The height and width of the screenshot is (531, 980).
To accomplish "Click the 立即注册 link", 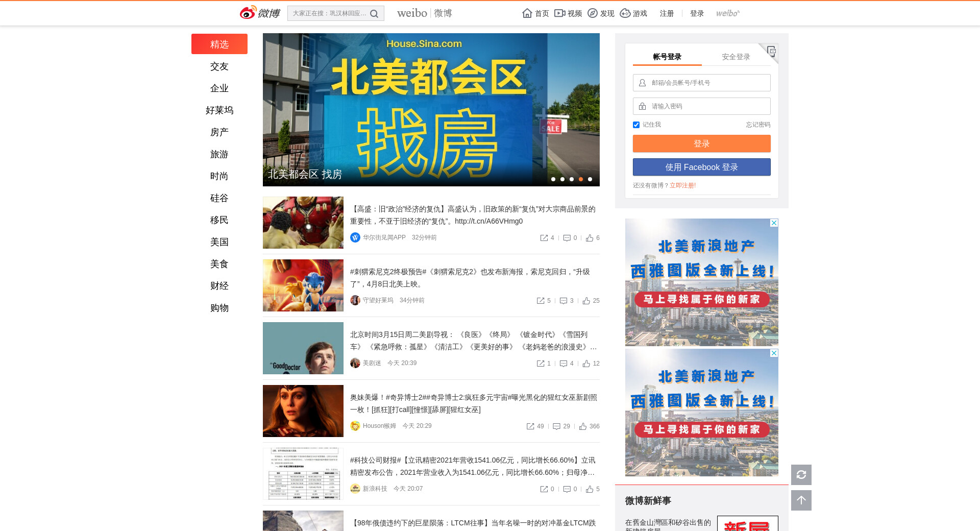I will [x=682, y=185].
